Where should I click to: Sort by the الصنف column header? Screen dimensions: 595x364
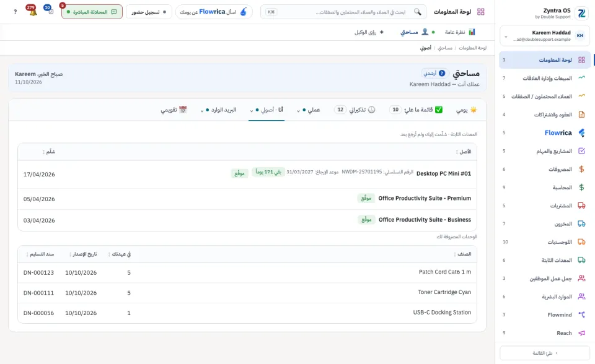tap(462, 254)
